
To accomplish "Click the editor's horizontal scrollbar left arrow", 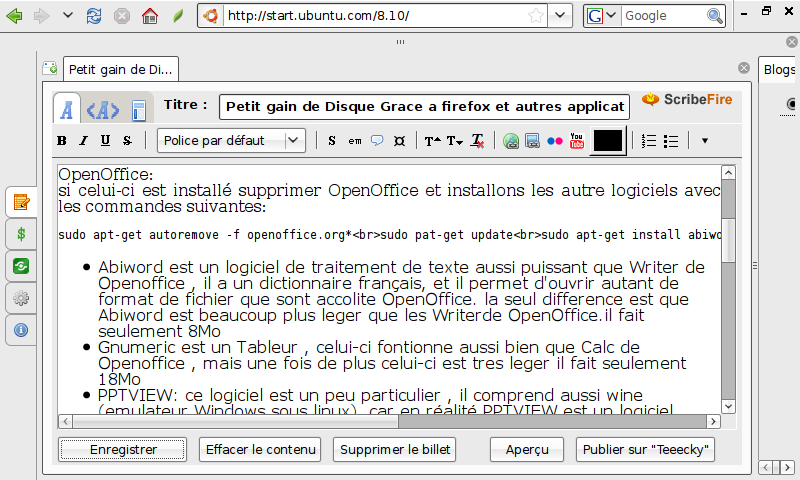I will [65, 421].
